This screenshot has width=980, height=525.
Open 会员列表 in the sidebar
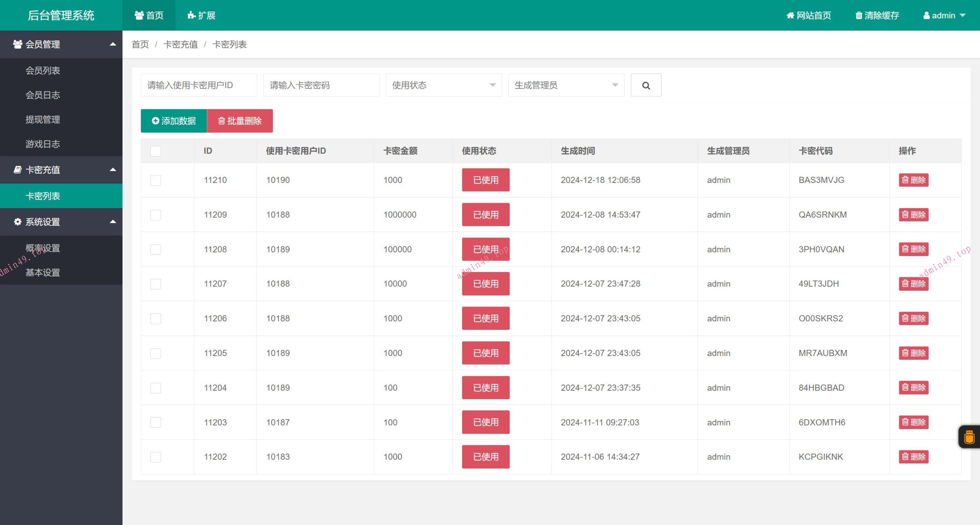(43, 70)
